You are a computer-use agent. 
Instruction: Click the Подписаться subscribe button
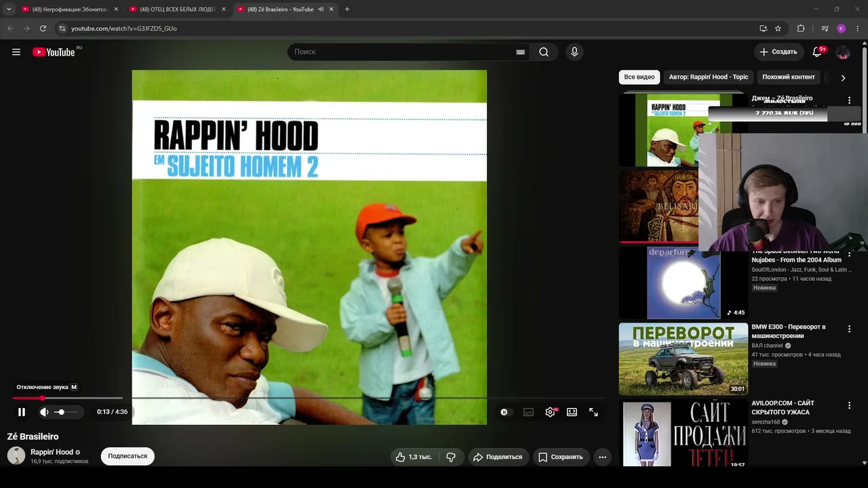click(x=127, y=457)
